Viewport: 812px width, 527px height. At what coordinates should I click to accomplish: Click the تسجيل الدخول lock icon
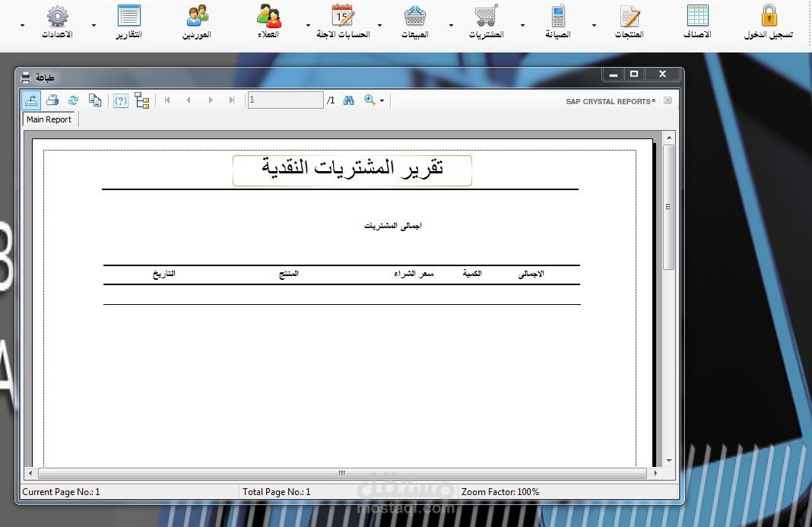point(769,15)
